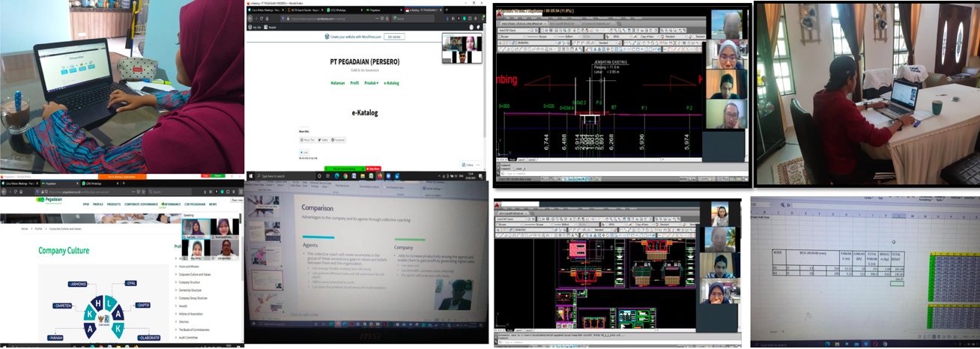Expand Directors sidebar chevron

176,322
